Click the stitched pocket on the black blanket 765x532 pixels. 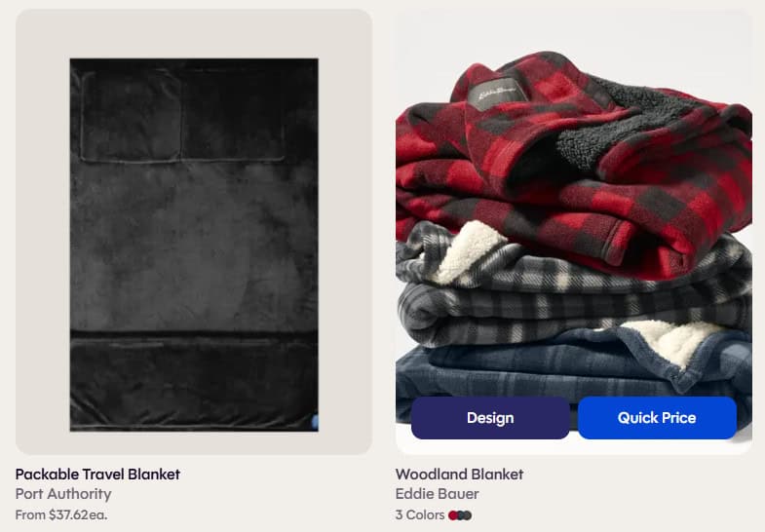(131, 116)
